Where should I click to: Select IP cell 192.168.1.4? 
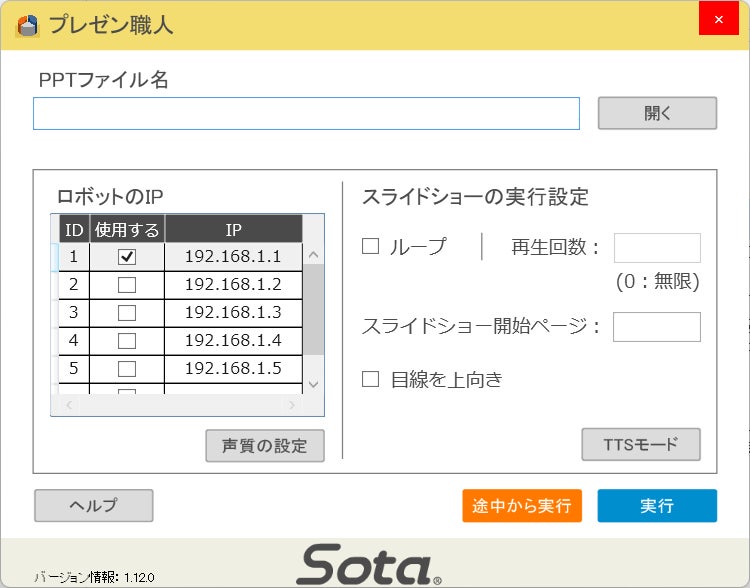(x=233, y=341)
